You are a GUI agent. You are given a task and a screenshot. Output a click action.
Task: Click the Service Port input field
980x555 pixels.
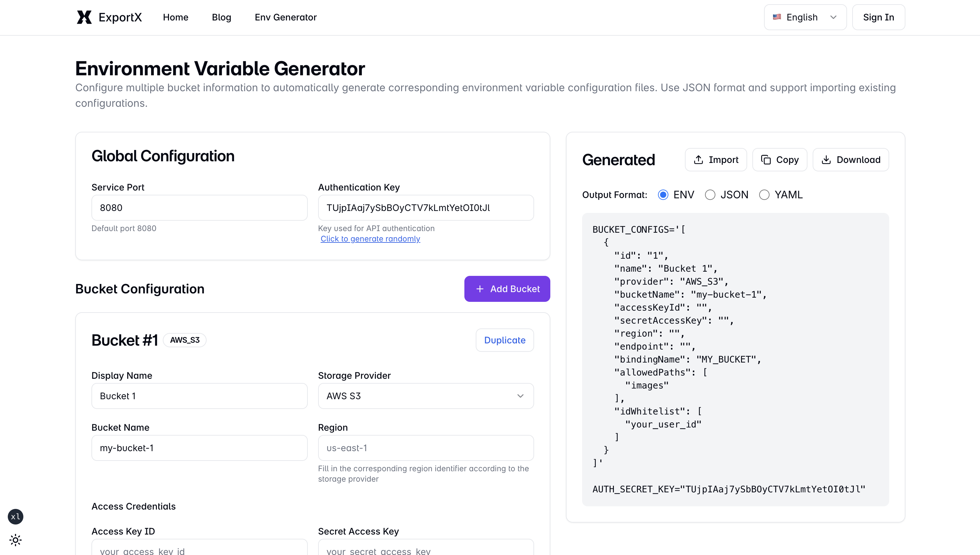(x=199, y=208)
